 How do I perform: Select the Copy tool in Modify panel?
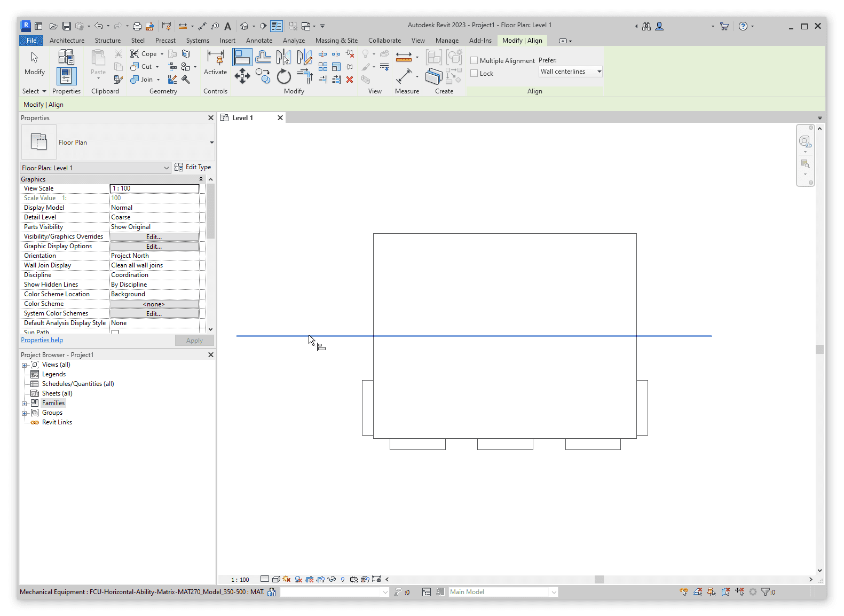coord(263,76)
